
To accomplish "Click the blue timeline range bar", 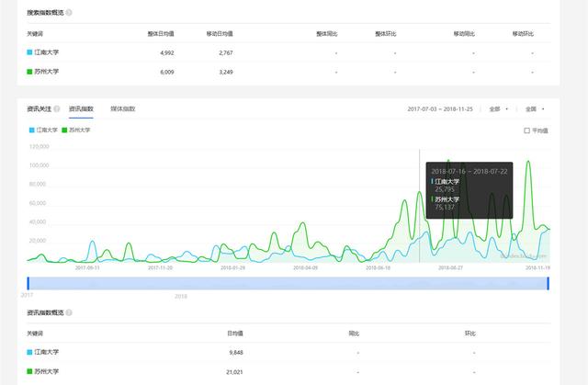I will pos(288,283).
